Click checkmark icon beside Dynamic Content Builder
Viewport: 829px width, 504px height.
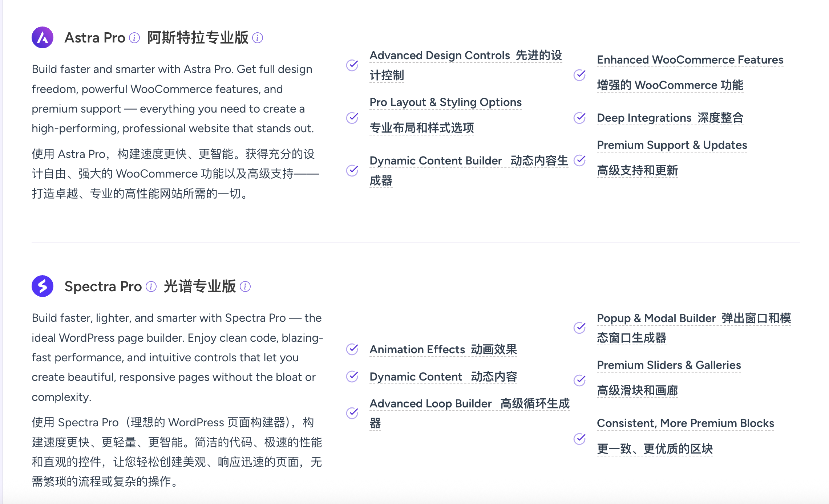pyautogui.click(x=352, y=170)
